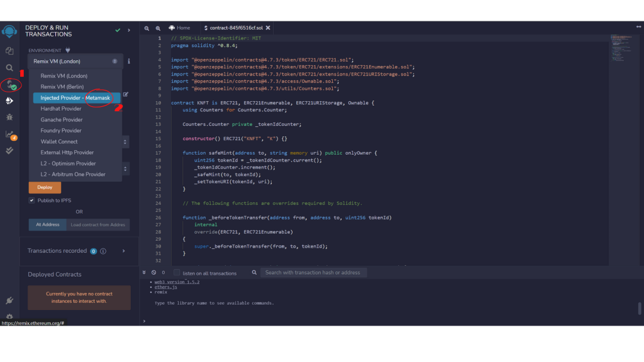Choose Injected Provider - Metamask
This screenshot has height=362, width=644.
[x=76, y=97]
